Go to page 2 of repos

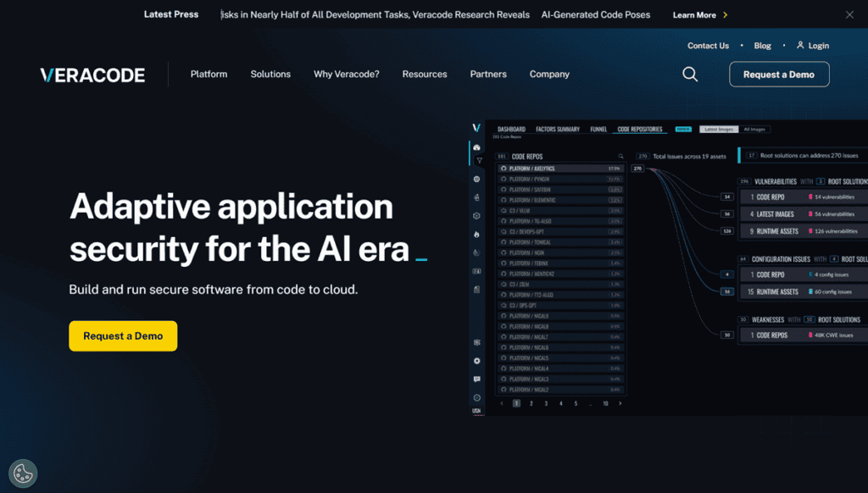click(531, 403)
